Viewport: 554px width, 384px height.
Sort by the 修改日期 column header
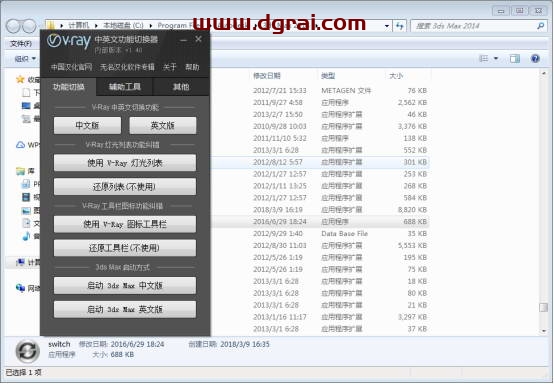click(x=267, y=76)
